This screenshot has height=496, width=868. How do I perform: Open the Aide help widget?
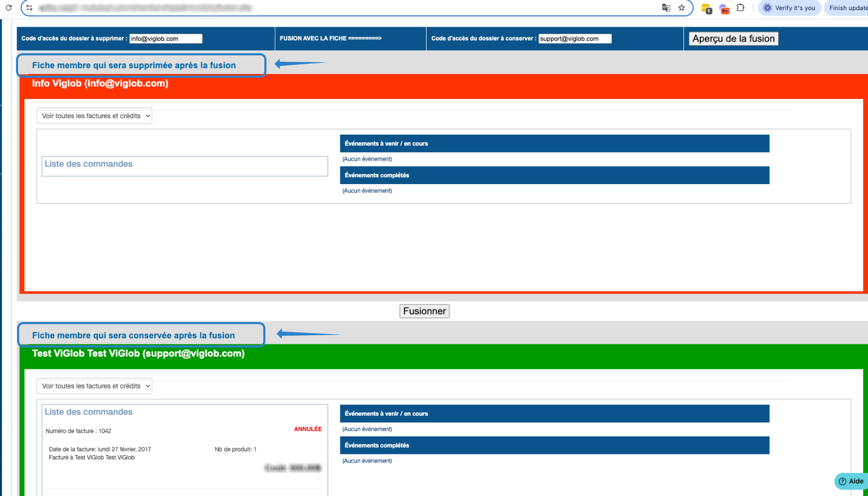851,482
